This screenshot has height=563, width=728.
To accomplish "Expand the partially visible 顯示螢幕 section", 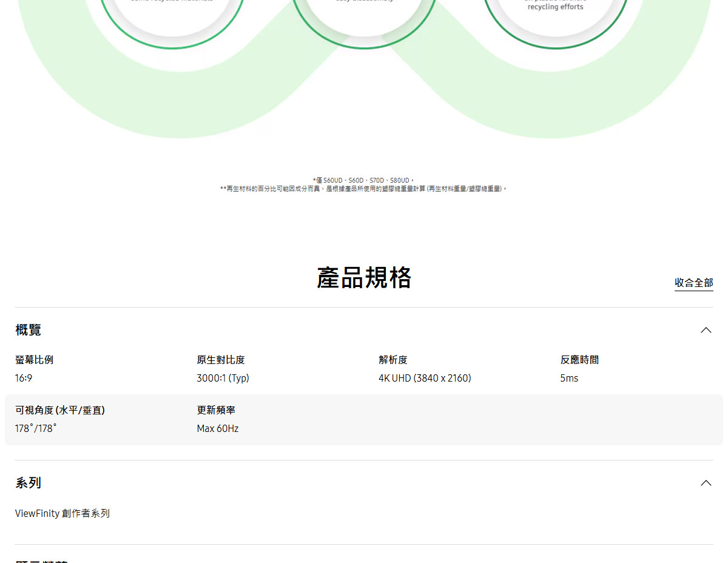I will [x=40, y=561].
